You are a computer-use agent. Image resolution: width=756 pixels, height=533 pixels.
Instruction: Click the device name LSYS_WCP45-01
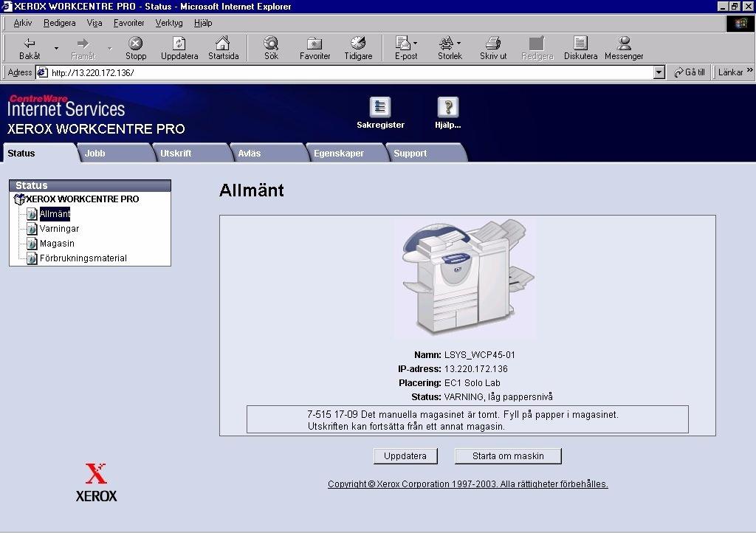point(480,355)
